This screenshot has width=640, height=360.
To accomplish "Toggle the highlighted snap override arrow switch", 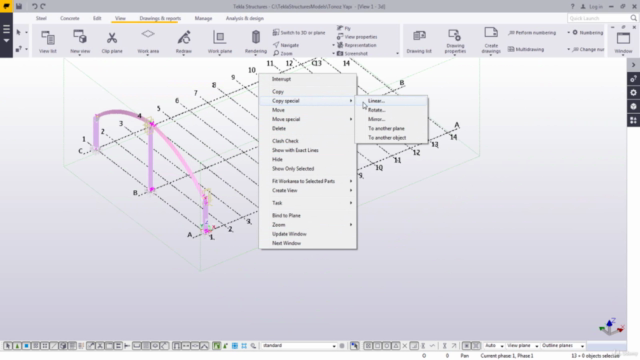I will point(354,346).
